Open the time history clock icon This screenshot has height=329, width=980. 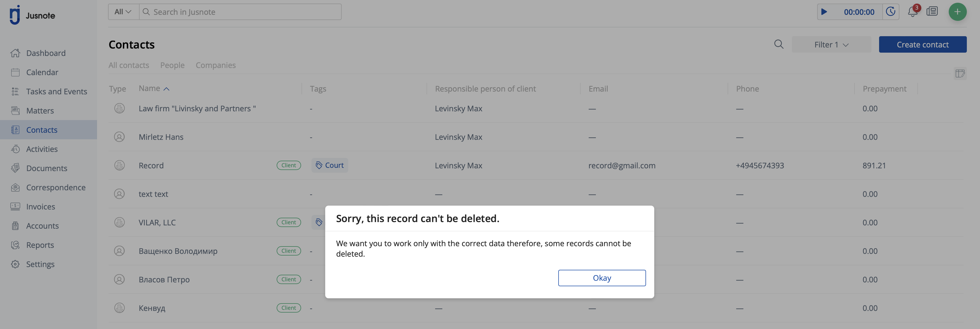[891, 12]
